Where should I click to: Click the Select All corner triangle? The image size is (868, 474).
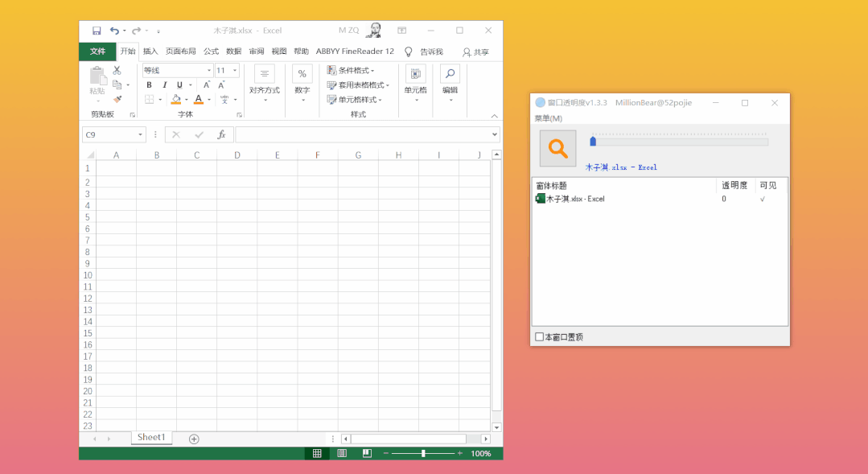(x=89, y=155)
